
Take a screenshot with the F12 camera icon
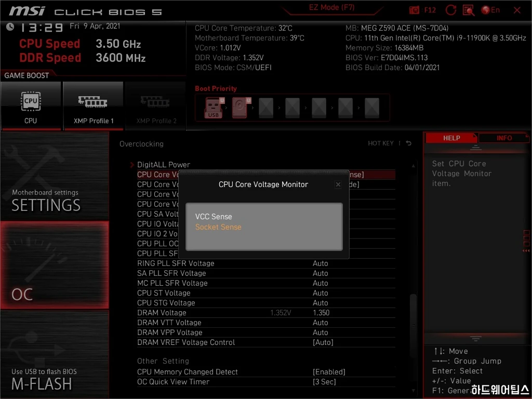click(x=414, y=10)
